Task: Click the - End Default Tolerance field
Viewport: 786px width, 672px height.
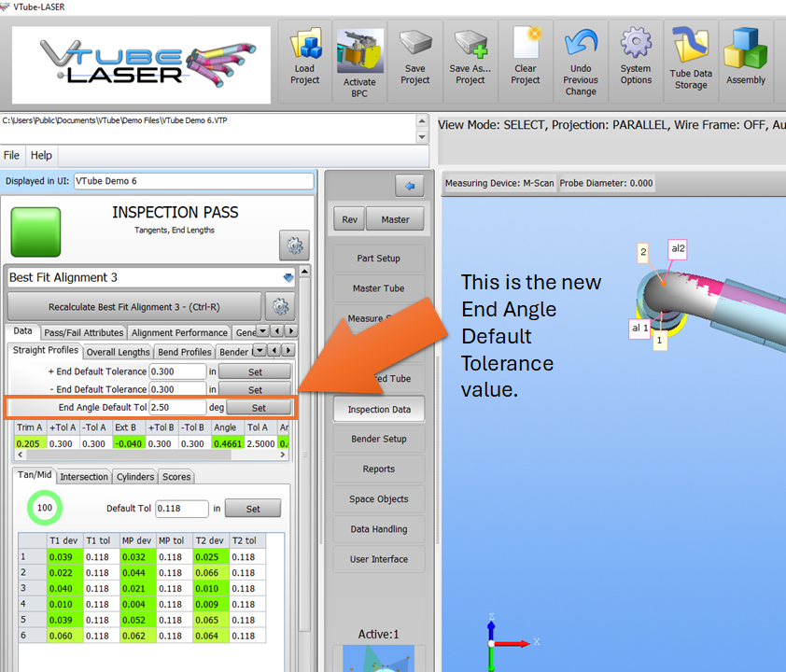Action: tap(177, 389)
